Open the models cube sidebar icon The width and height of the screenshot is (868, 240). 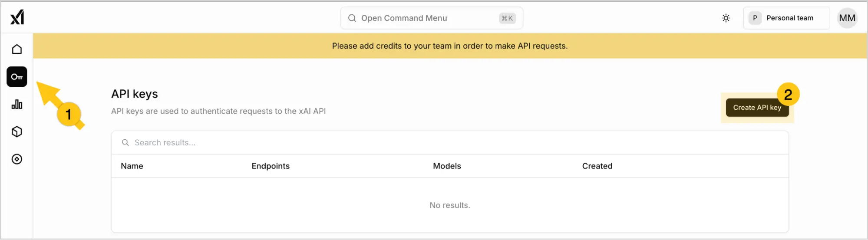pos(17,132)
